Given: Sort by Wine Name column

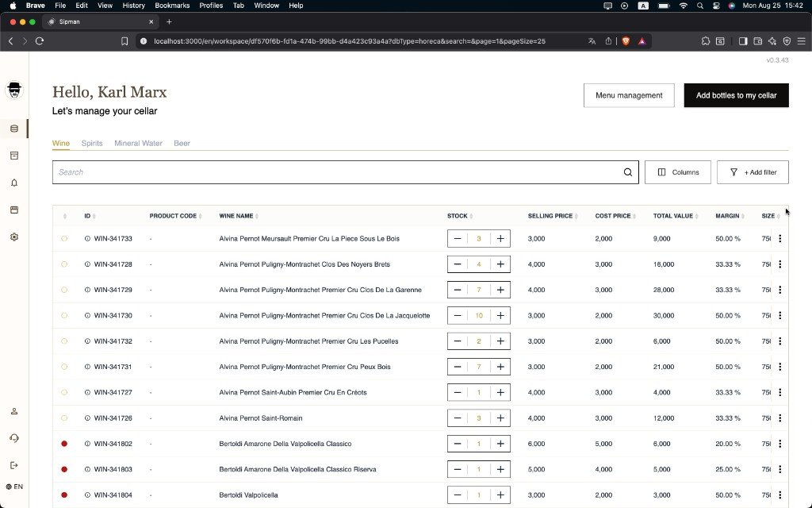Looking at the screenshot, I should click(239, 216).
